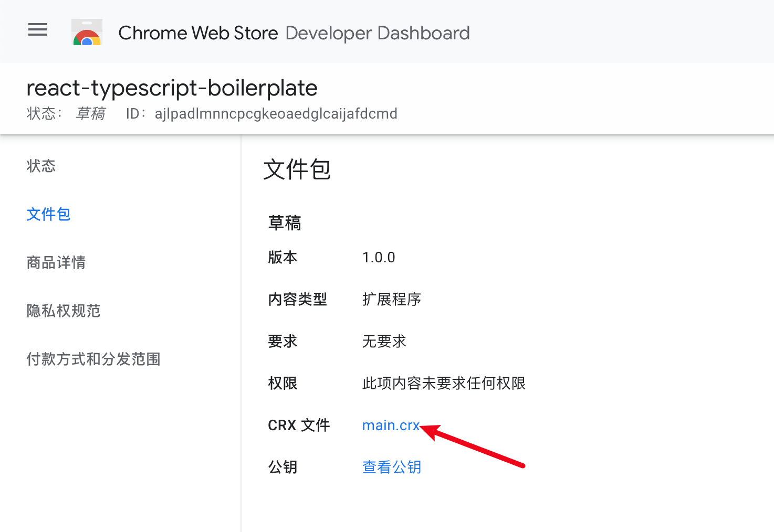Click the extension ID ajlpadlmnncpcgkeoaedglcaijafdcmd
This screenshot has height=532, width=774.
point(276,114)
